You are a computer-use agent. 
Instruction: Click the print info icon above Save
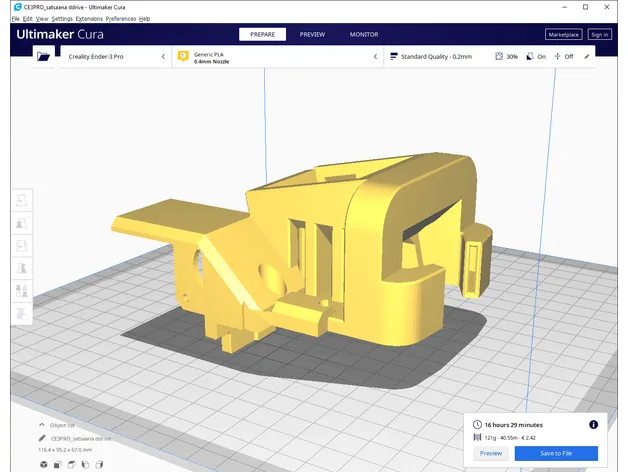tap(593, 424)
